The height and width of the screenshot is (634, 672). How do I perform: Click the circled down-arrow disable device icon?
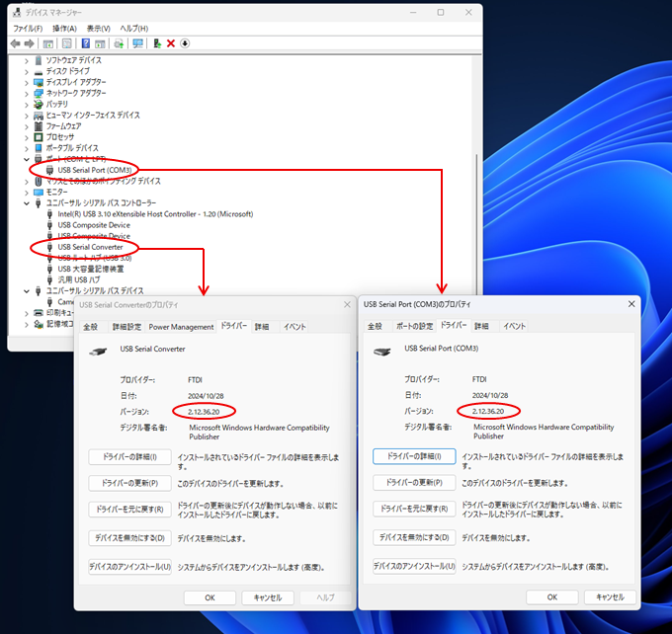[185, 43]
